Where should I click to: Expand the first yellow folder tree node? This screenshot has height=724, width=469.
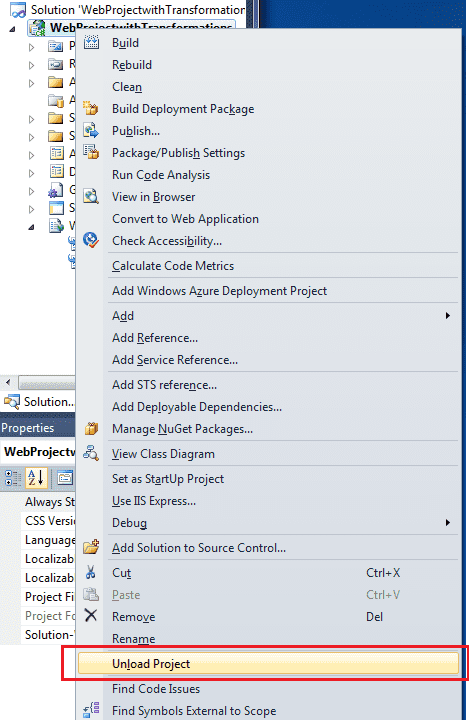coord(31,83)
